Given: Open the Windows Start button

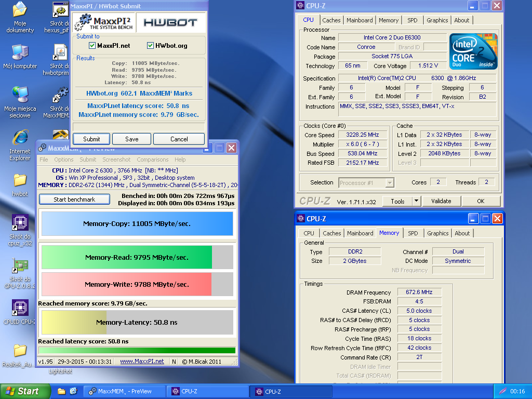Looking at the screenshot, I should pos(25,391).
